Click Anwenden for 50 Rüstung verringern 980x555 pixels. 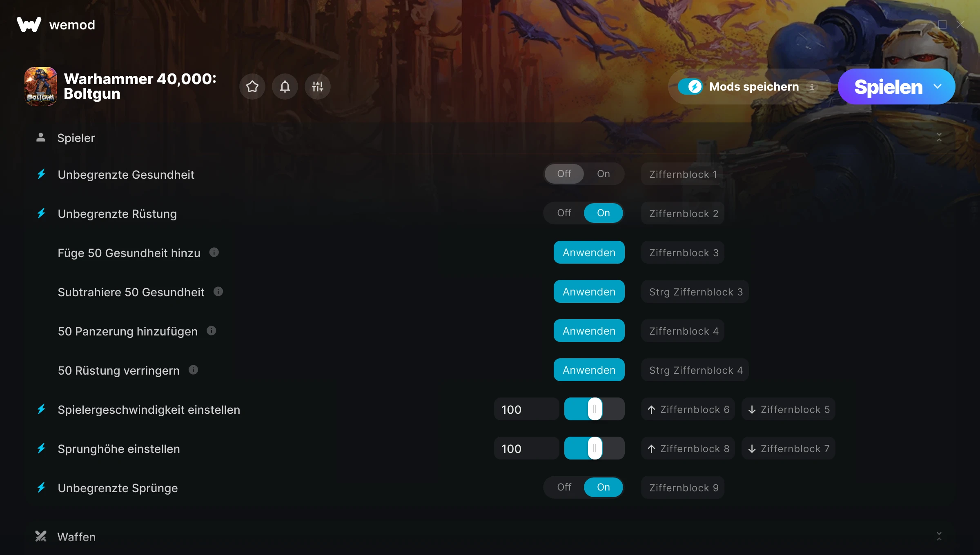coord(589,370)
